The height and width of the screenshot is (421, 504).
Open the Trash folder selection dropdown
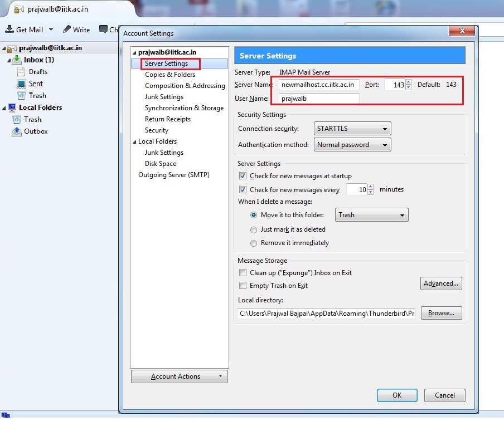tap(371, 215)
